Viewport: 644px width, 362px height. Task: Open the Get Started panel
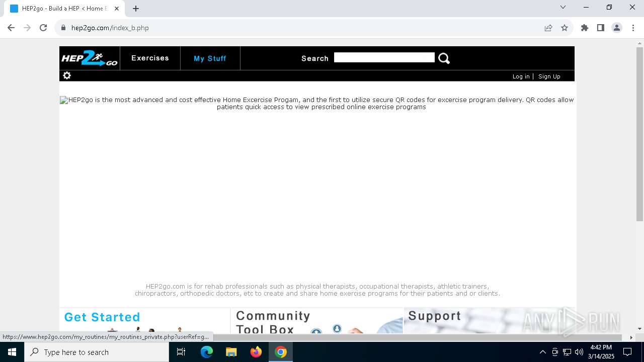click(145, 321)
